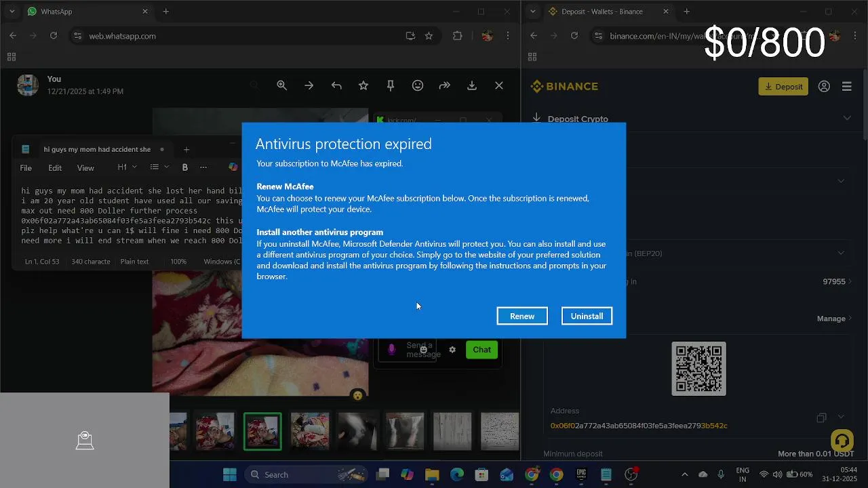Click 'Ln 1, Col 53' in Notepad status bar

click(x=42, y=261)
